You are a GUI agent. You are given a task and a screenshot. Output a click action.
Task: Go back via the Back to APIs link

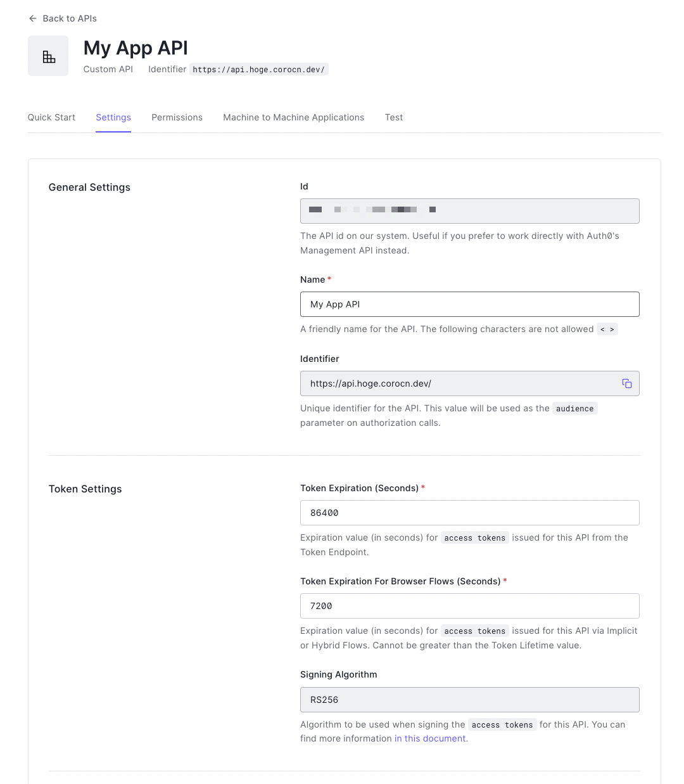[63, 18]
